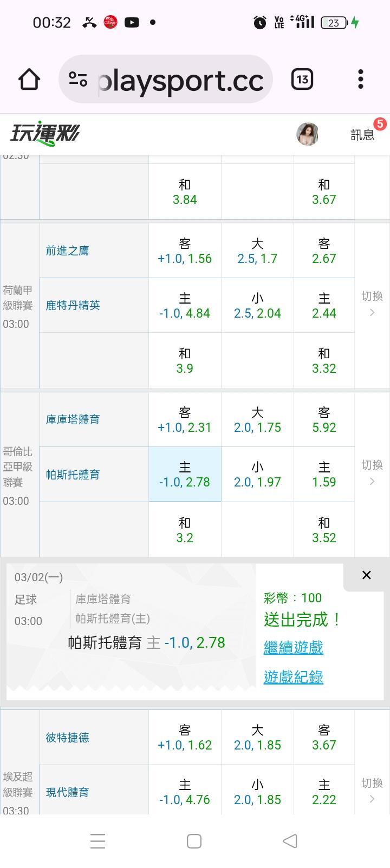Expand 切換 for 哥倫比亞甲級聯賽 match
The height and width of the screenshot is (868, 390).
pyautogui.click(x=372, y=472)
